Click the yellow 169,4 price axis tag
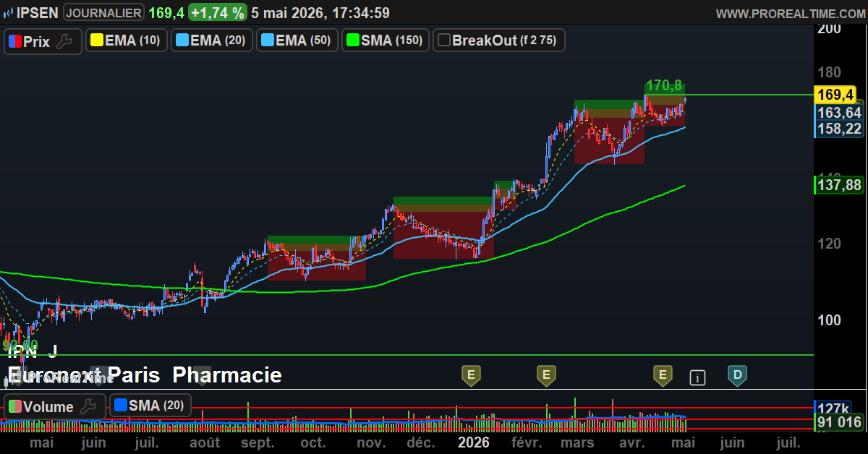 pyautogui.click(x=835, y=95)
